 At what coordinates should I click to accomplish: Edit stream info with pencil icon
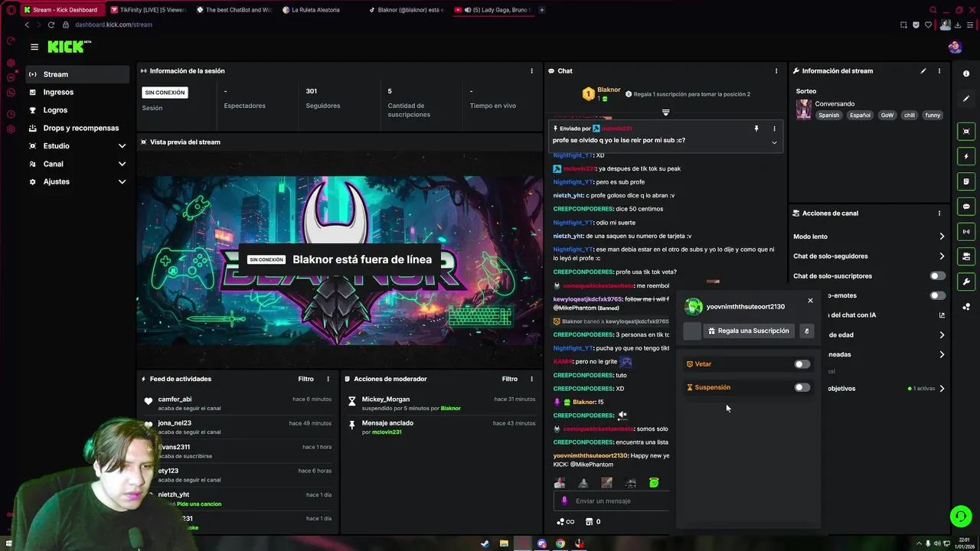(923, 71)
